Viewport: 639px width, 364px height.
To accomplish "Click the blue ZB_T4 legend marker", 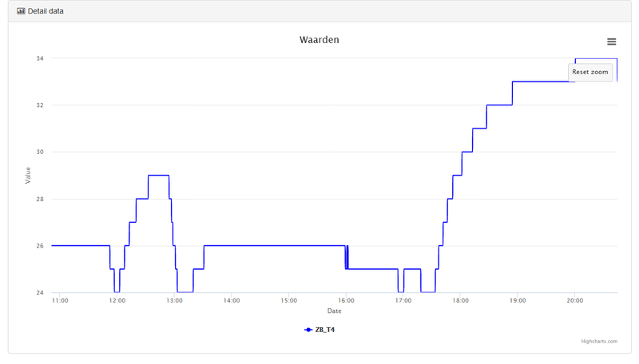I will pos(308,330).
